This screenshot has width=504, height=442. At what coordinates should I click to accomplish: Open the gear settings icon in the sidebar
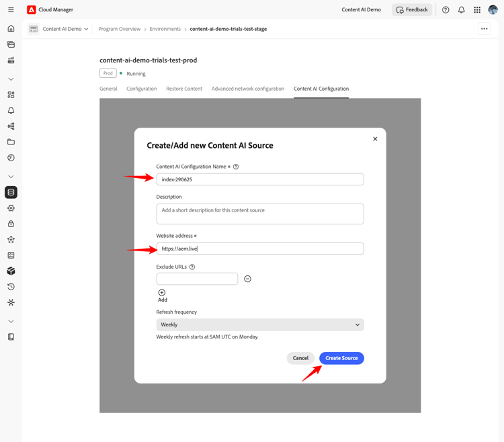tap(11, 208)
